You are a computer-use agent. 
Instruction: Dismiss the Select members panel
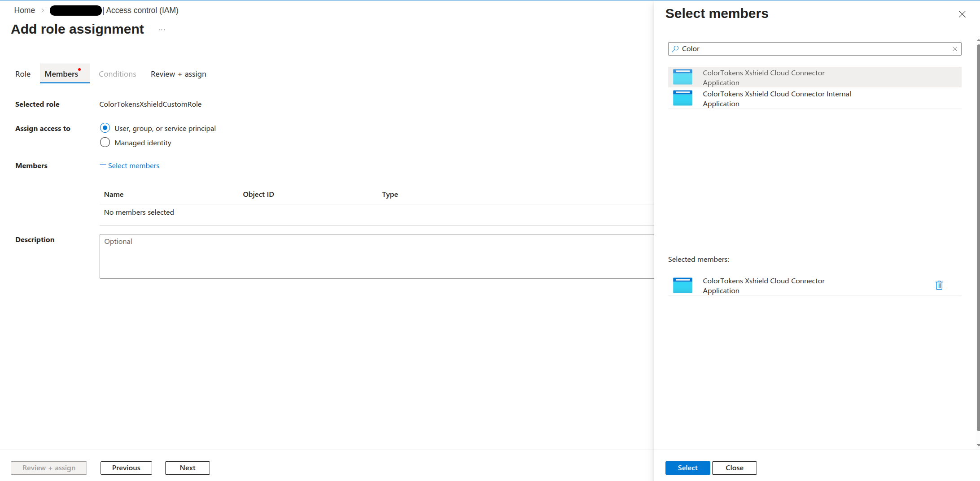point(962,14)
